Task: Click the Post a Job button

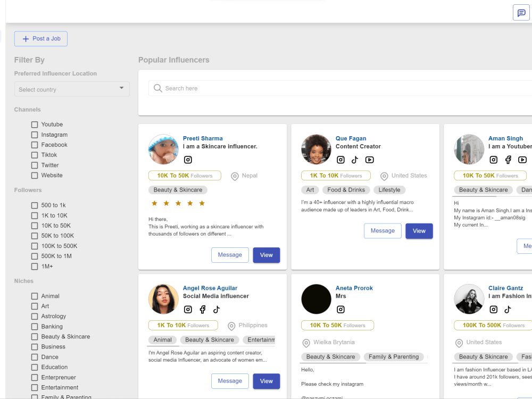Action: coord(41,39)
